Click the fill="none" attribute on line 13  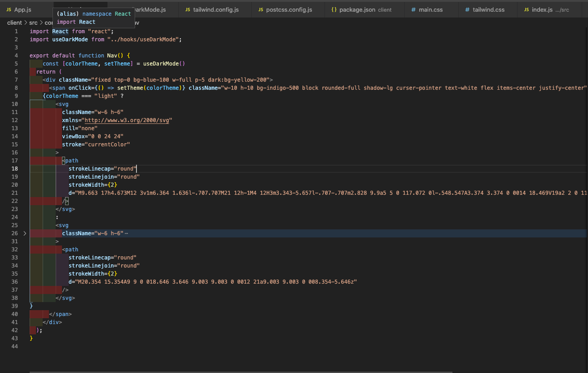[x=80, y=128]
